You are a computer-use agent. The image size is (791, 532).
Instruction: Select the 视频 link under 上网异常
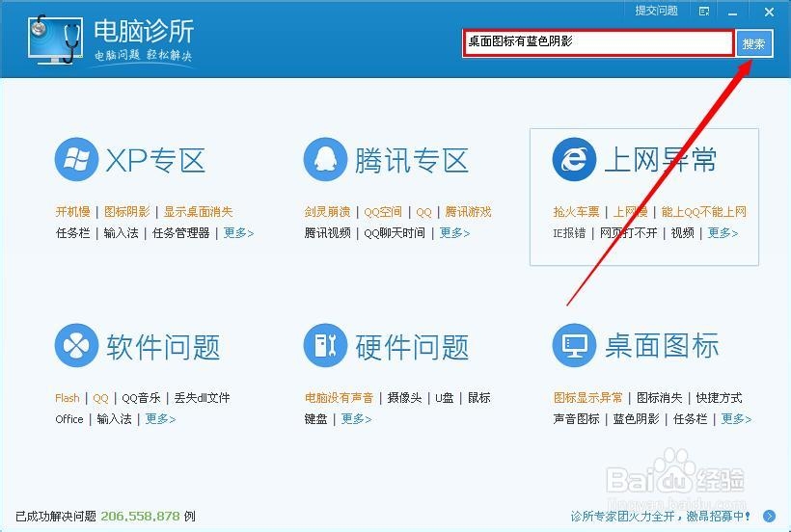click(683, 233)
